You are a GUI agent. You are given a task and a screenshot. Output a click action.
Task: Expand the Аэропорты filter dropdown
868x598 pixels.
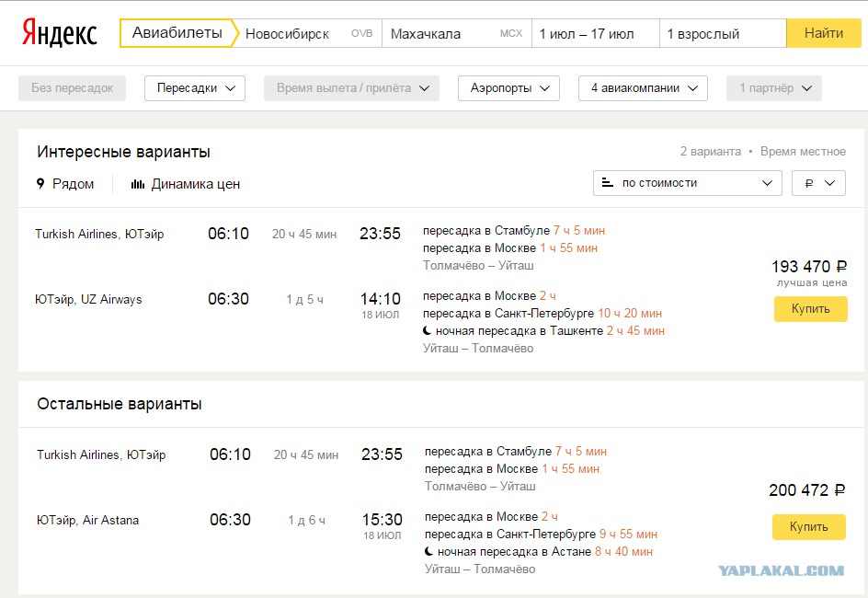point(508,88)
